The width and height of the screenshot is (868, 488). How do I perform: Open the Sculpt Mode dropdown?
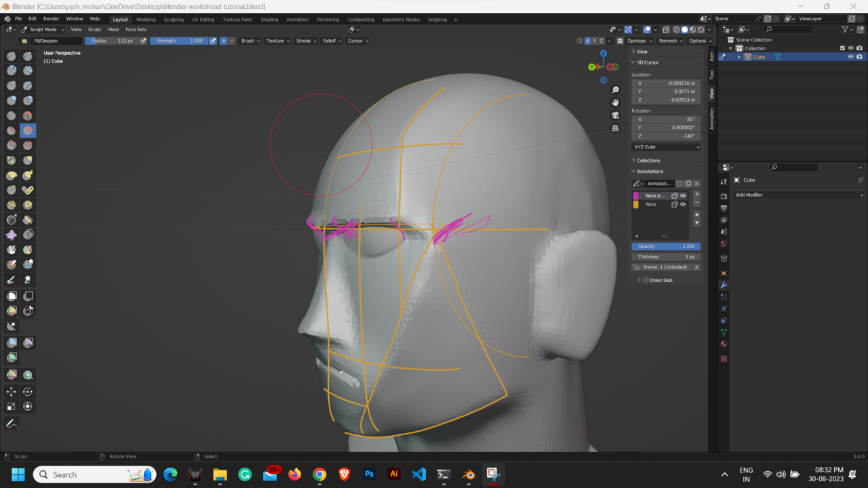tap(43, 29)
